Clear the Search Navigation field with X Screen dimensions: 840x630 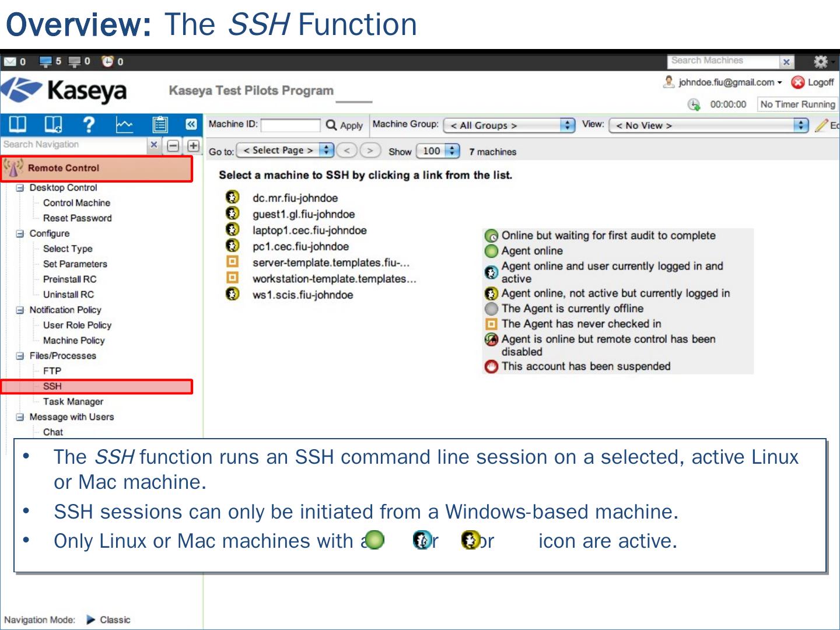pos(154,145)
